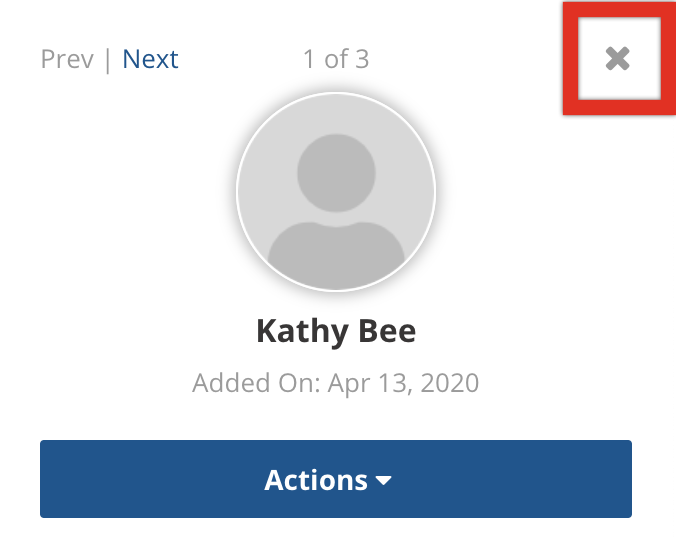
Task: Click the shoulders of the avatar silhouette
Action: 336,255
